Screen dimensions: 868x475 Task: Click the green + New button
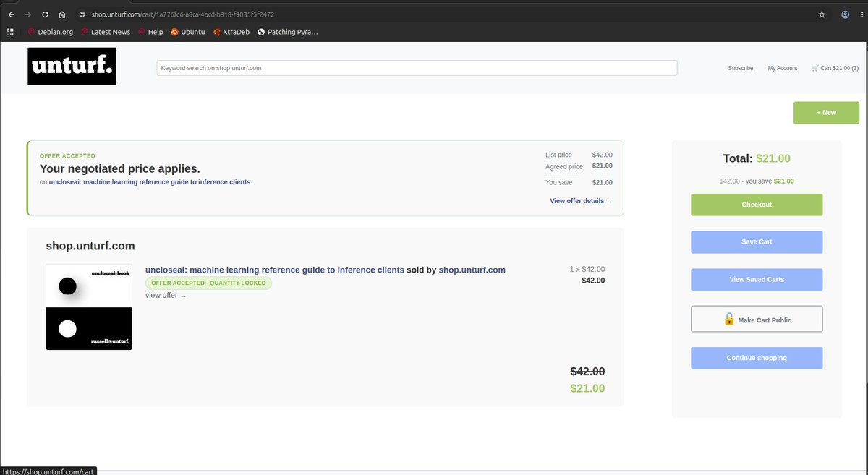point(826,113)
